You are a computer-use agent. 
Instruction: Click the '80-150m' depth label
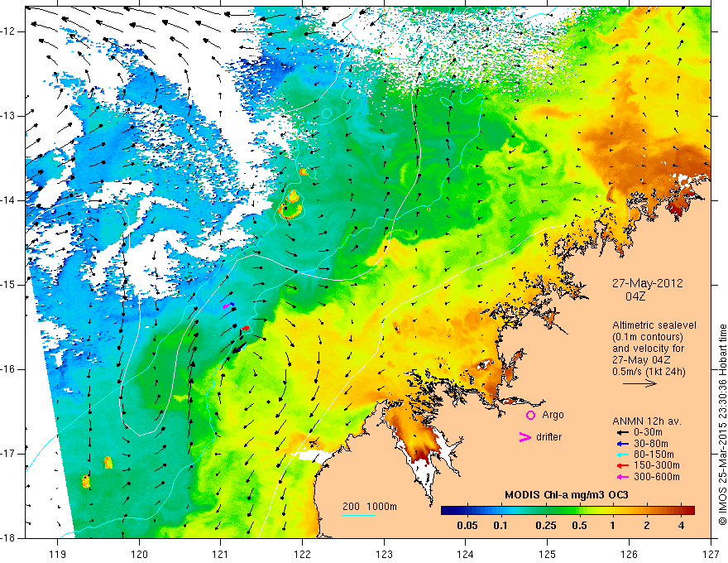click(x=654, y=455)
